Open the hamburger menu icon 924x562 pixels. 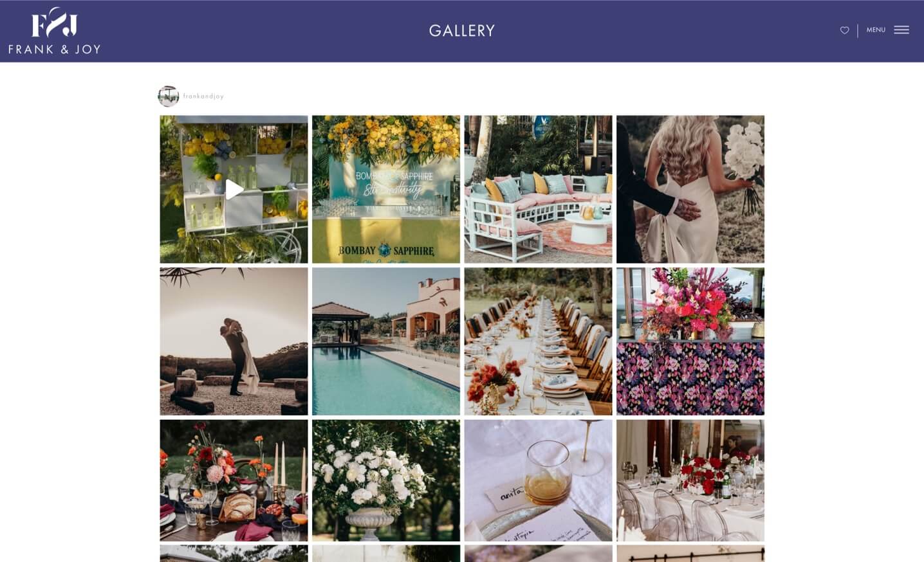[901, 30]
